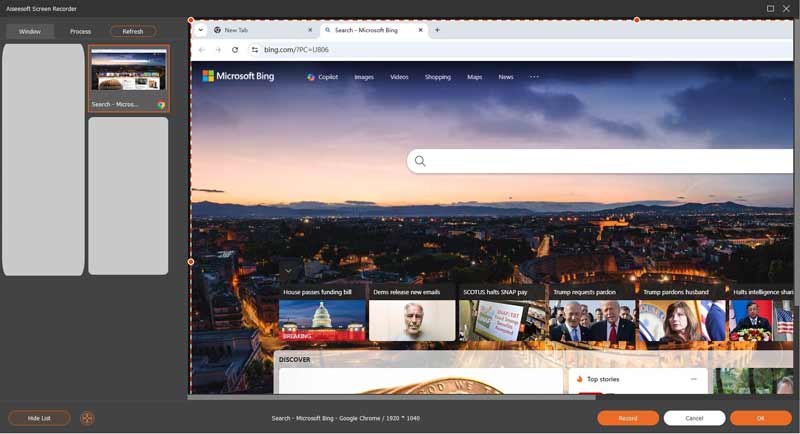Open Top stories card options menu
Screen dimensions: 800x434
[x=693, y=379]
